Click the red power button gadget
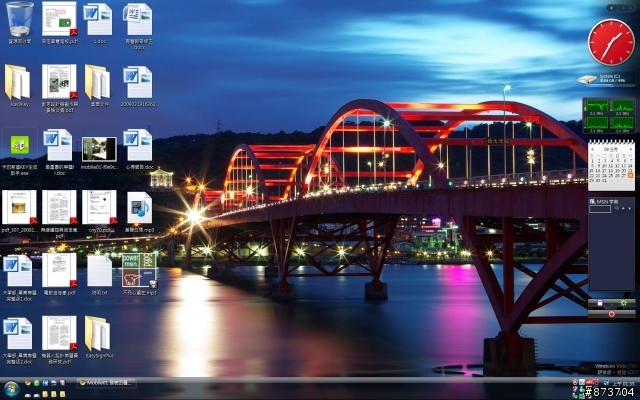Screen dimensions: 640x400 tap(611, 314)
